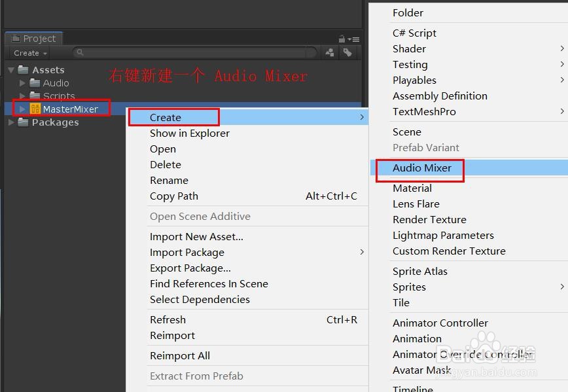Expand the Playables submenu arrow
The height and width of the screenshot is (392, 568).
pos(562,80)
